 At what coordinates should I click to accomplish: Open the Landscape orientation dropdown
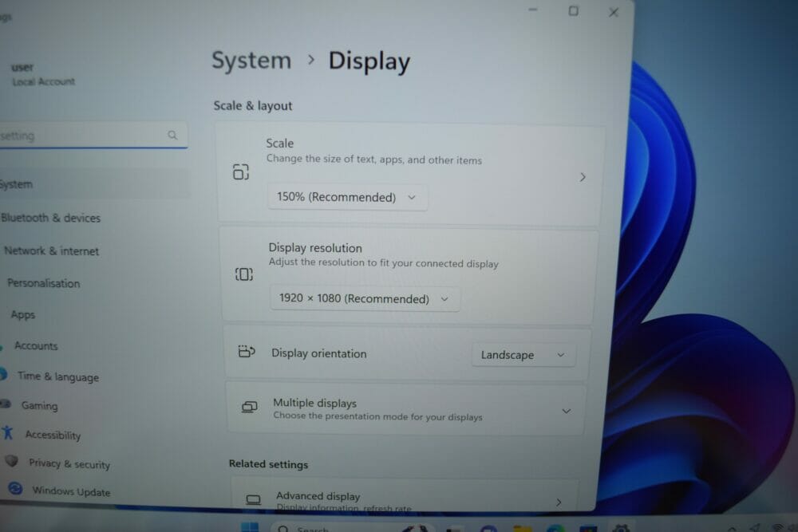tap(523, 355)
